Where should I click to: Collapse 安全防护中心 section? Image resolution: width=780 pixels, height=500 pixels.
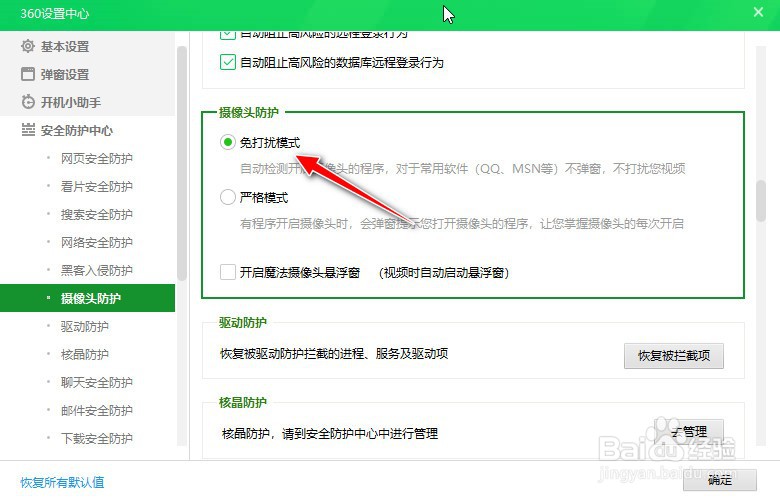pyautogui.click(x=77, y=130)
